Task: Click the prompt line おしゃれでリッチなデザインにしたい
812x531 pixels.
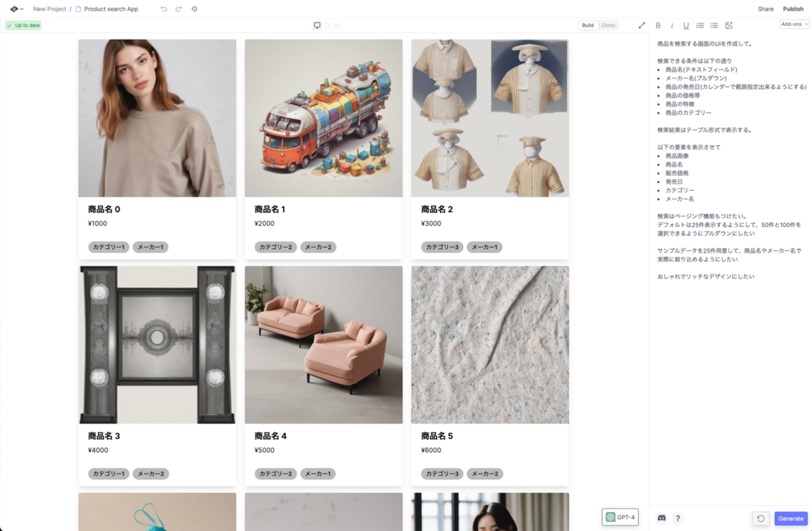Action: 706,277
